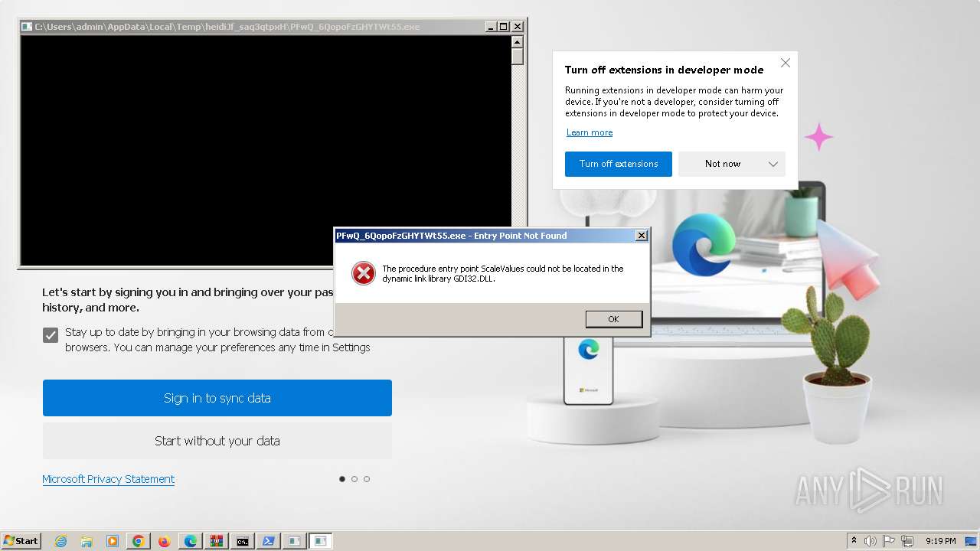Open the volume control tray icon
Viewport: 980px width, 551px height.
click(871, 541)
